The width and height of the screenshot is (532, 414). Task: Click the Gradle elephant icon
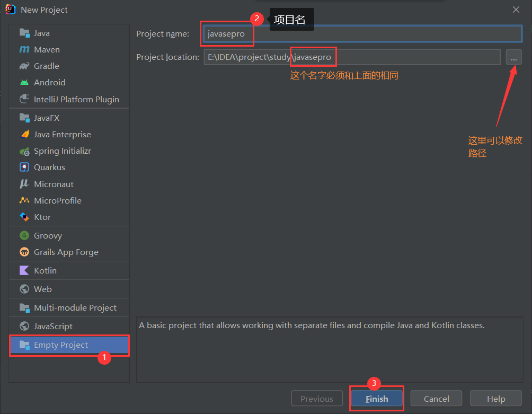pyautogui.click(x=24, y=66)
